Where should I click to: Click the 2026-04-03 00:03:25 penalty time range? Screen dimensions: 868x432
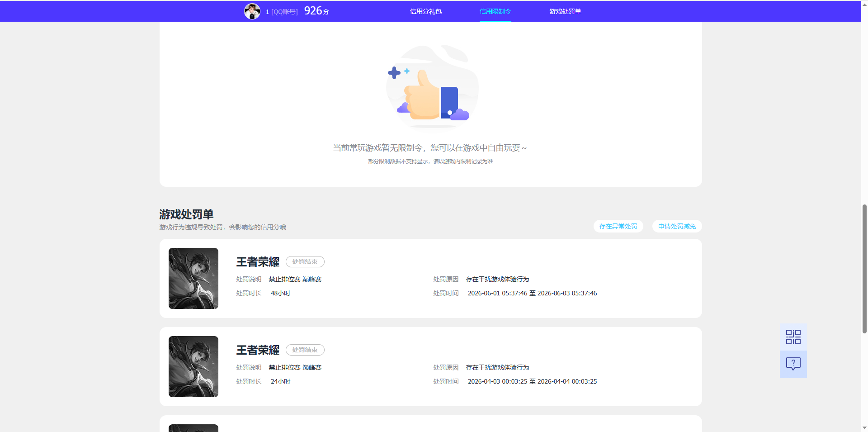532,381
